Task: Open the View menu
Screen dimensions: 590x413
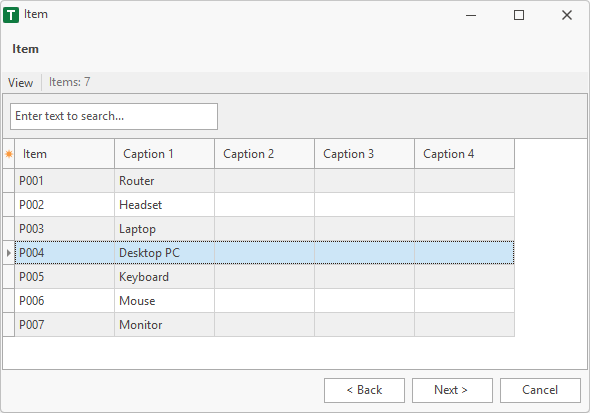Action: tap(20, 82)
